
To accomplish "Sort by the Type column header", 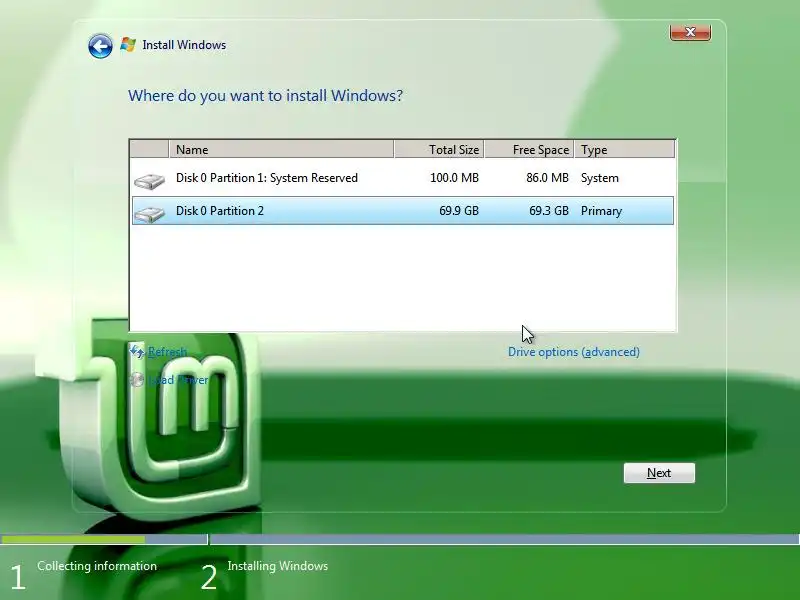I will [624, 149].
